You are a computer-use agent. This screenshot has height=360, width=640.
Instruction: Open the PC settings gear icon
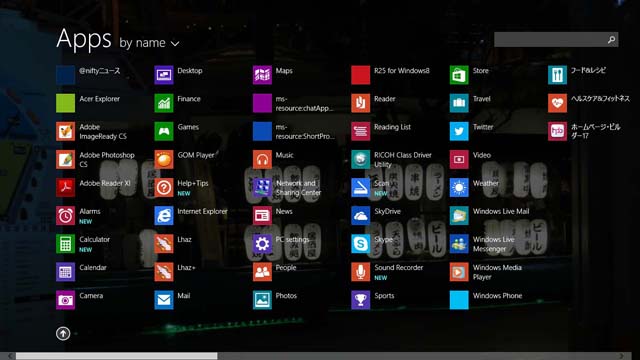coord(262,244)
